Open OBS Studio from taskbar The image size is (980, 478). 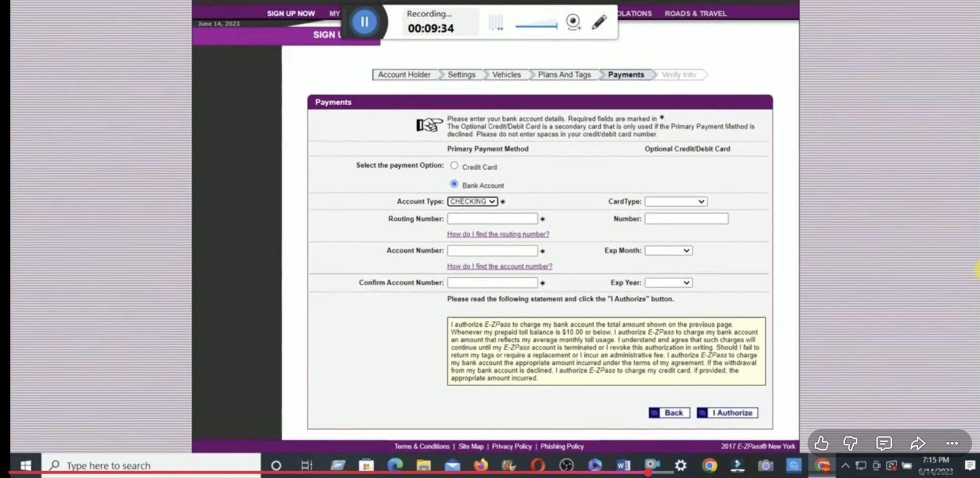pos(567,466)
